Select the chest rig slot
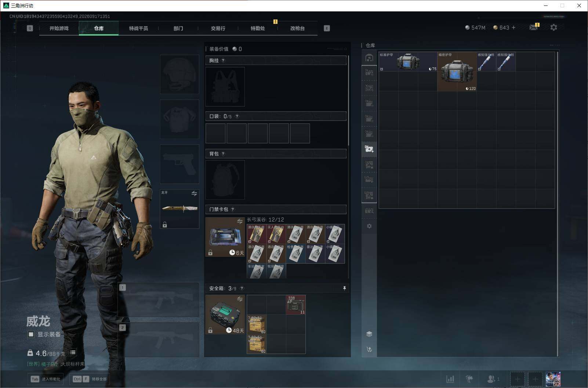Screen dimensions: 588x388 tap(225, 87)
